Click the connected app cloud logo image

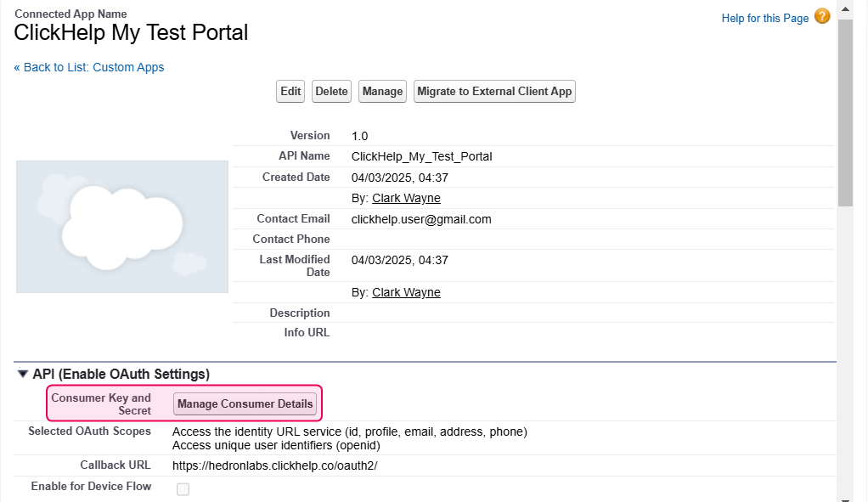[121, 227]
